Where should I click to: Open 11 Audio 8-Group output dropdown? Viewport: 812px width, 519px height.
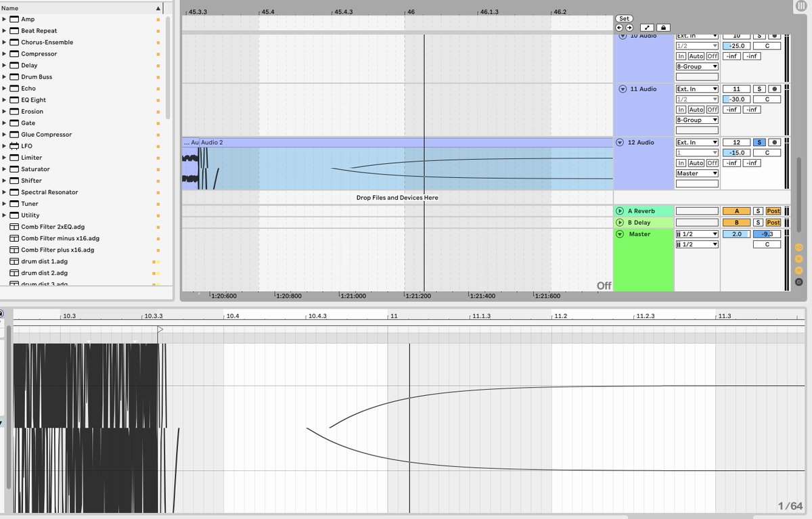tap(697, 120)
